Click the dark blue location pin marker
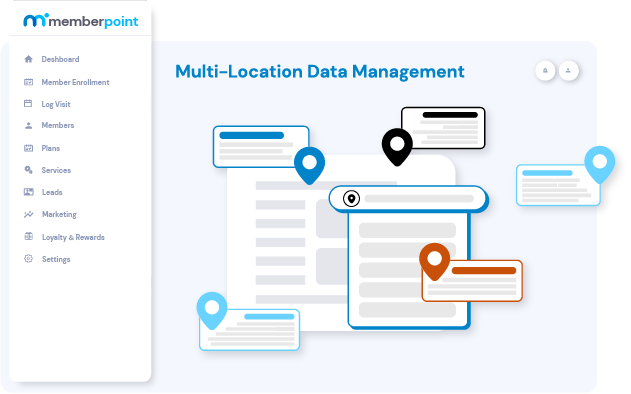Screen dimensions: 631x394 pyautogui.click(x=309, y=165)
